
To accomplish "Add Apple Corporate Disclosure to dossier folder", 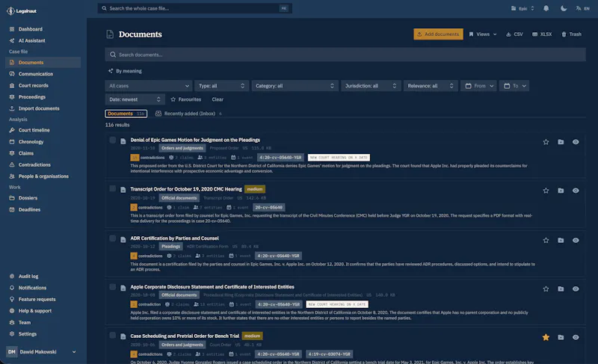I will [x=561, y=289].
